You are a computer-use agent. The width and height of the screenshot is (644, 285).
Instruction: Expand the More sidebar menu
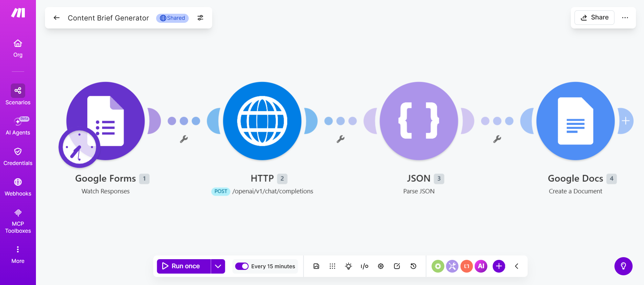18,255
